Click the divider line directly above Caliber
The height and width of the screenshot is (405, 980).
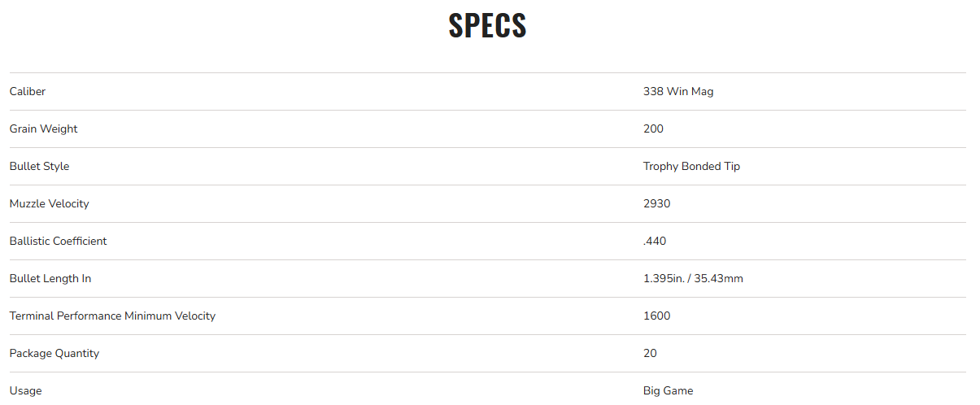[487, 73]
